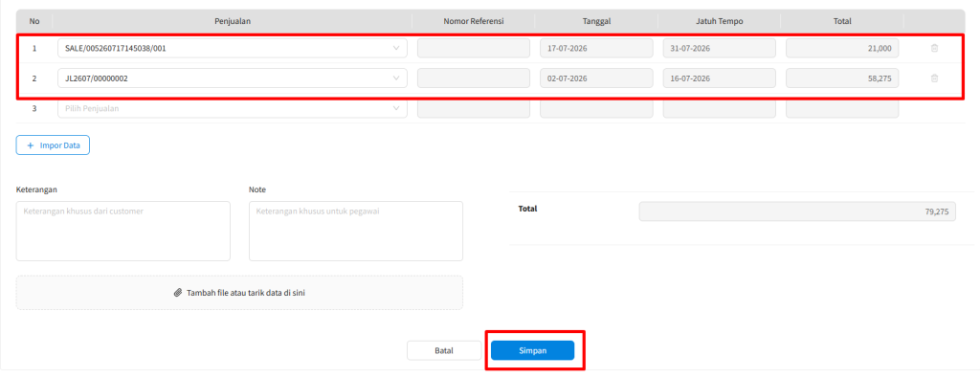The width and height of the screenshot is (980, 378).
Task: Delete the JL2607/00000002 row with trash icon
Action: pyautogui.click(x=934, y=78)
